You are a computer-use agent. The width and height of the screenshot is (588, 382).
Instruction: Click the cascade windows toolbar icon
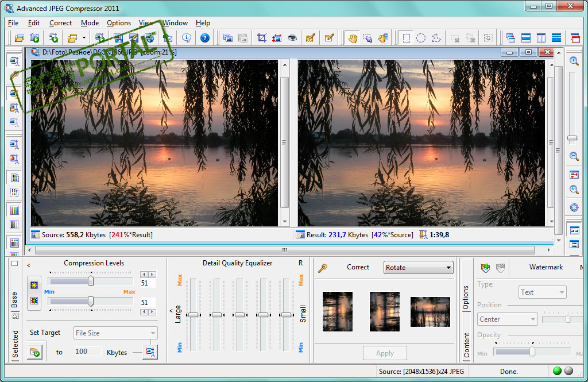point(510,38)
